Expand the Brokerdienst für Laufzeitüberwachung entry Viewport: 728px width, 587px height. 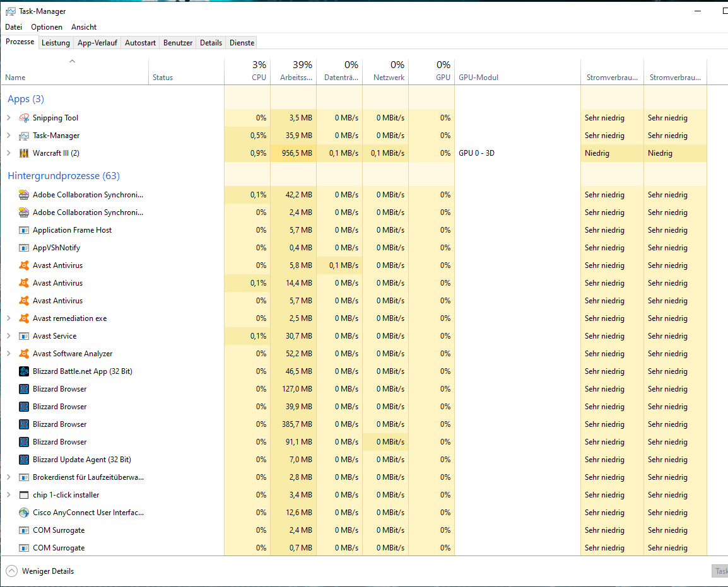click(x=8, y=477)
